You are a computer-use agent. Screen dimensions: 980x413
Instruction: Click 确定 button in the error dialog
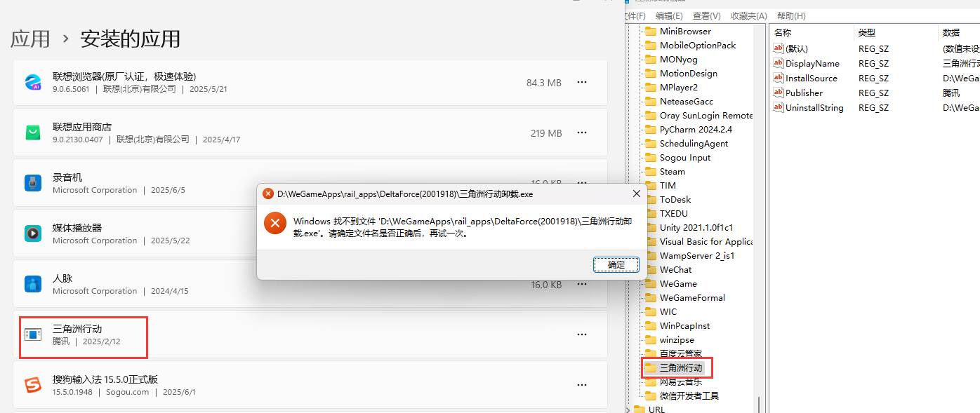click(616, 265)
